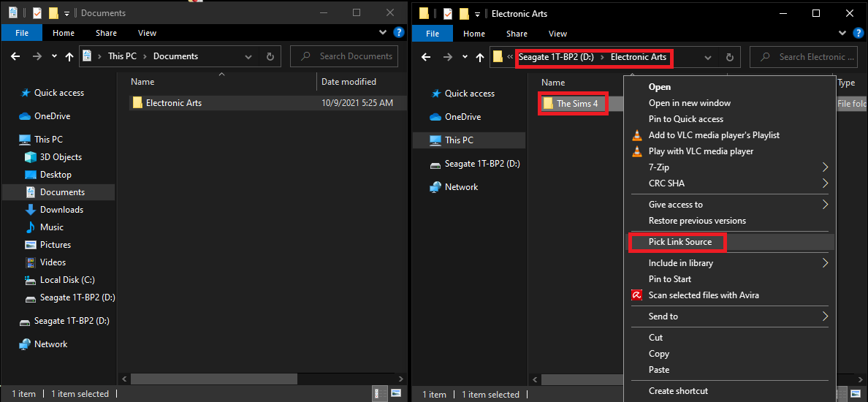Refresh the Electronic Arts window
Screen dimensions: 868x402
pyautogui.click(x=730, y=56)
